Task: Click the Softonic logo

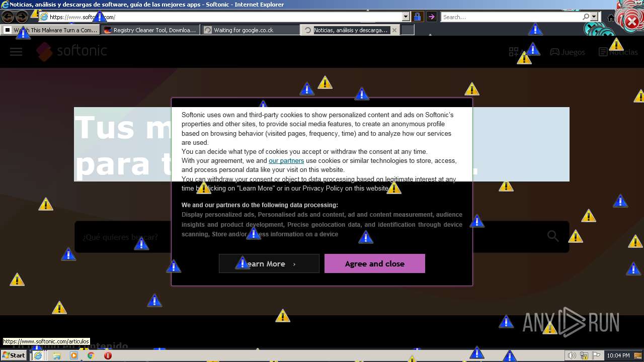Action: click(71, 51)
